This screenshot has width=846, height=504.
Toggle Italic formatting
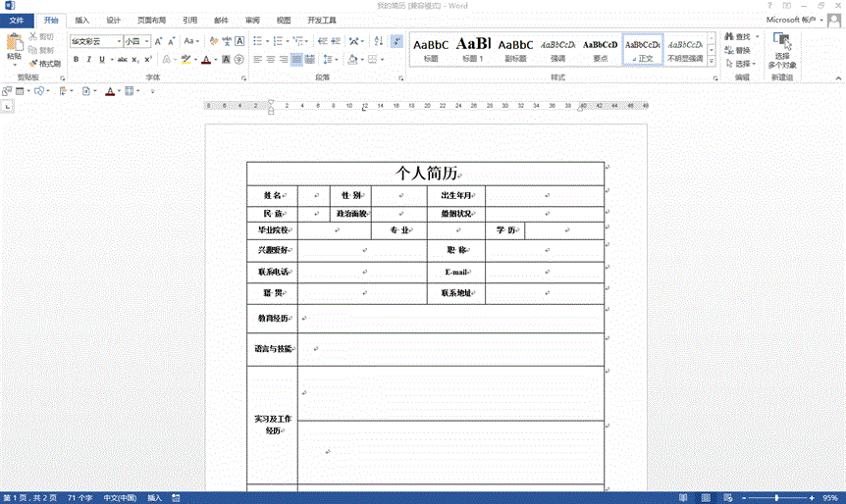[x=88, y=60]
